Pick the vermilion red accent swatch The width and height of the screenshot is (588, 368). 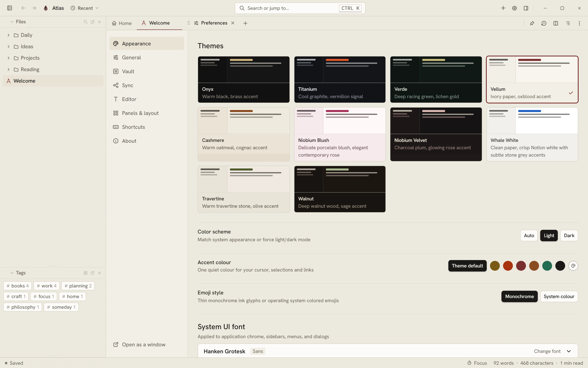(x=508, y=266)
